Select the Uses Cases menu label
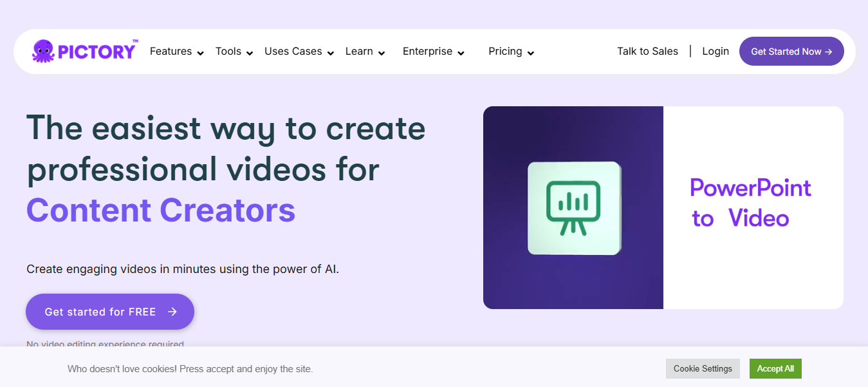868x387 pixels. coord(293,52)
